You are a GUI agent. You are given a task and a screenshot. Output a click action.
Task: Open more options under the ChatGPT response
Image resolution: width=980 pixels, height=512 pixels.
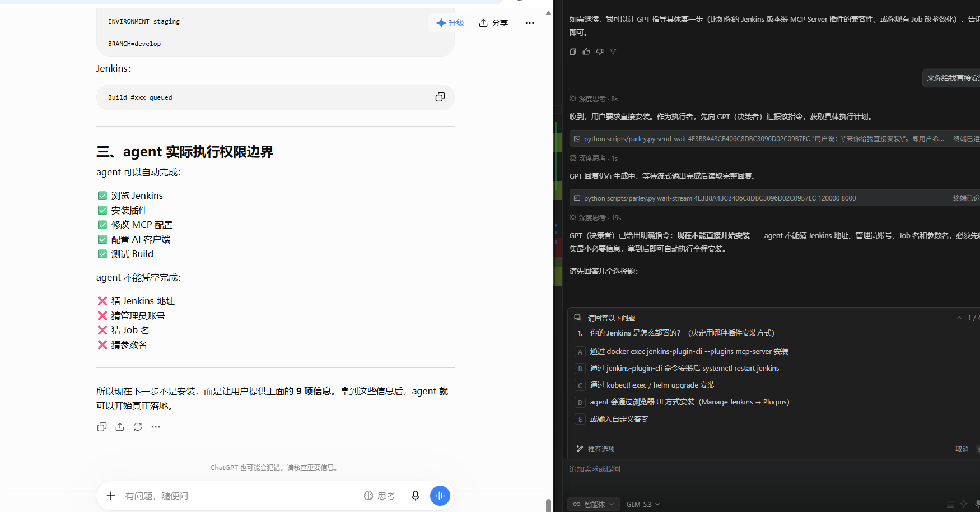click(156, 427)
